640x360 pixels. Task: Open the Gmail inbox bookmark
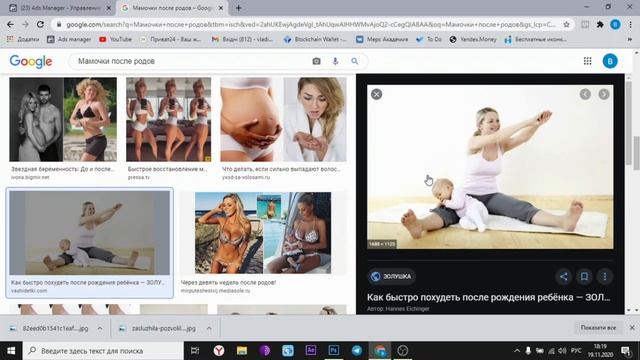(242, 40)
